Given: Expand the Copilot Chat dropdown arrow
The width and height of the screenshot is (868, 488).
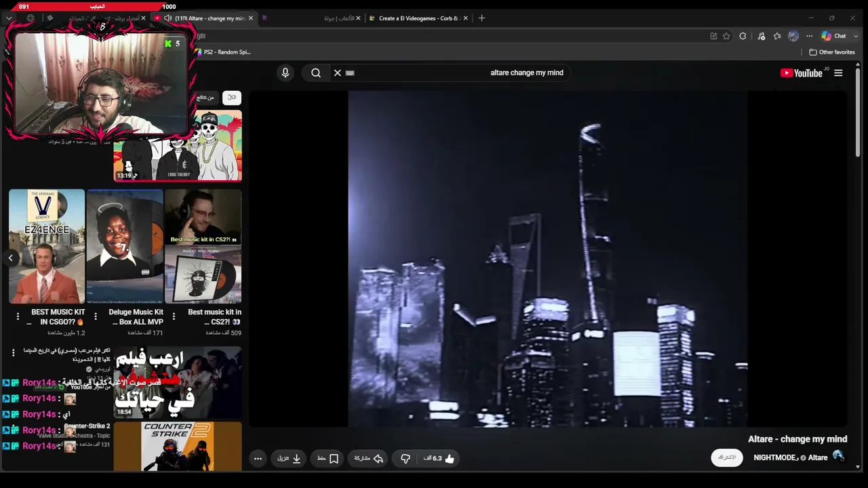Looking at the screenshot, I should pos(854,36).
